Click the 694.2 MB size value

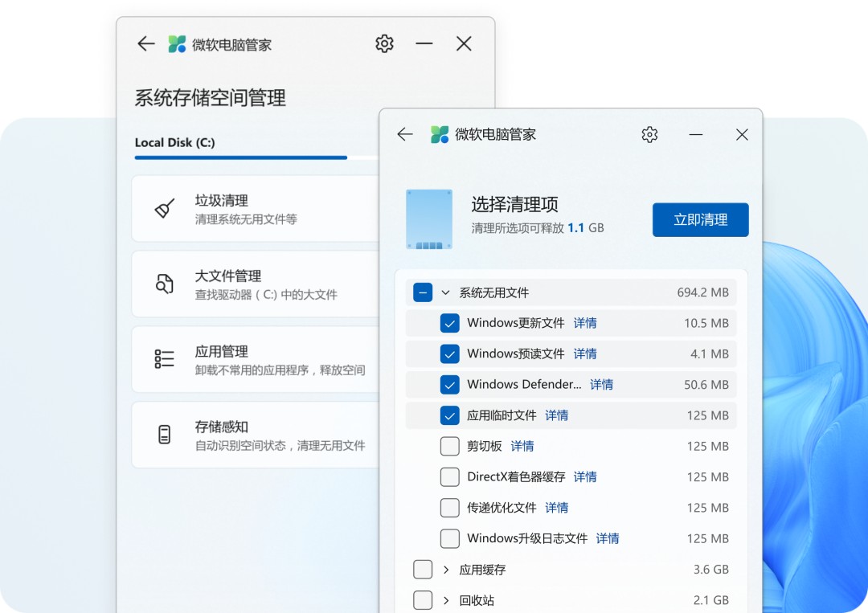(x=703, y=292)
